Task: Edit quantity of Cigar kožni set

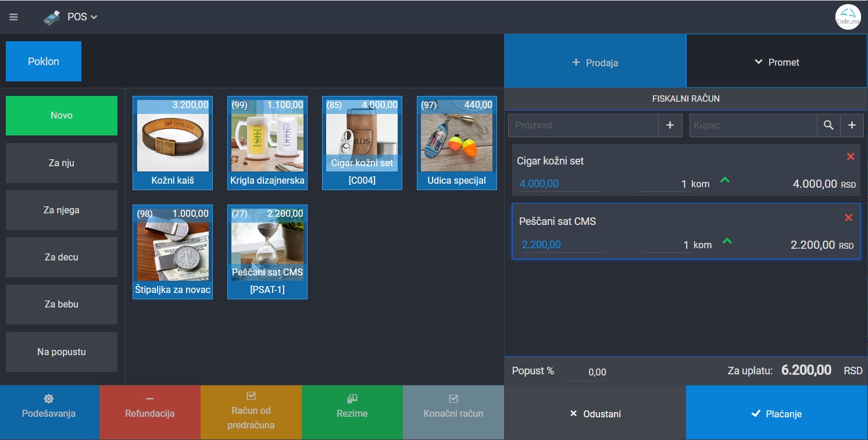Action: pyautogui.click(x=665, y=184)
